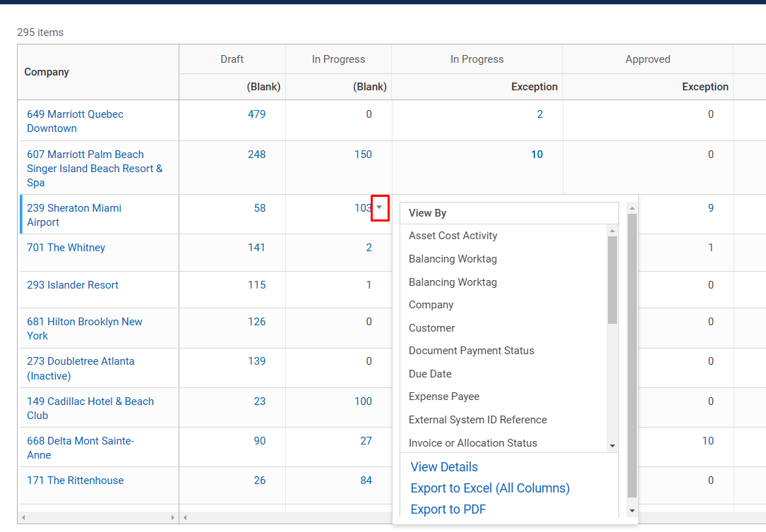Viewport: 766px width, 532px height.
Task: Click Draft value 58 for Sheraton Miami
Action: click(259, 208)
